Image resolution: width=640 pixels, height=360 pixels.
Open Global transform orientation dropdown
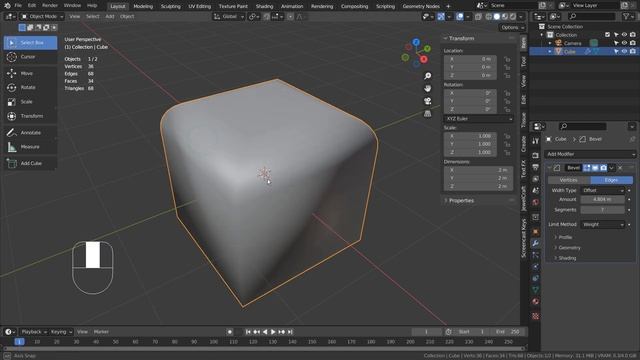(x=229, y=17)
